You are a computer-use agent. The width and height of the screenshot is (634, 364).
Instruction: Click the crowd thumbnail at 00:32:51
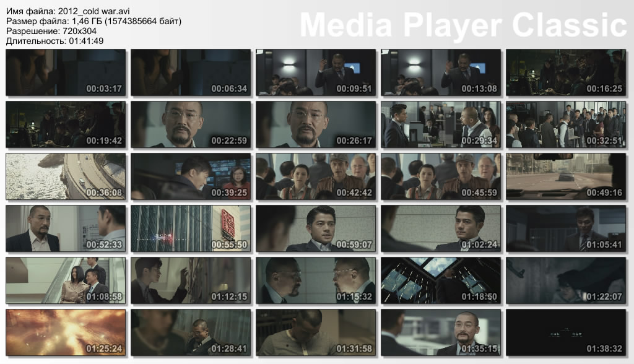point(566,124)
